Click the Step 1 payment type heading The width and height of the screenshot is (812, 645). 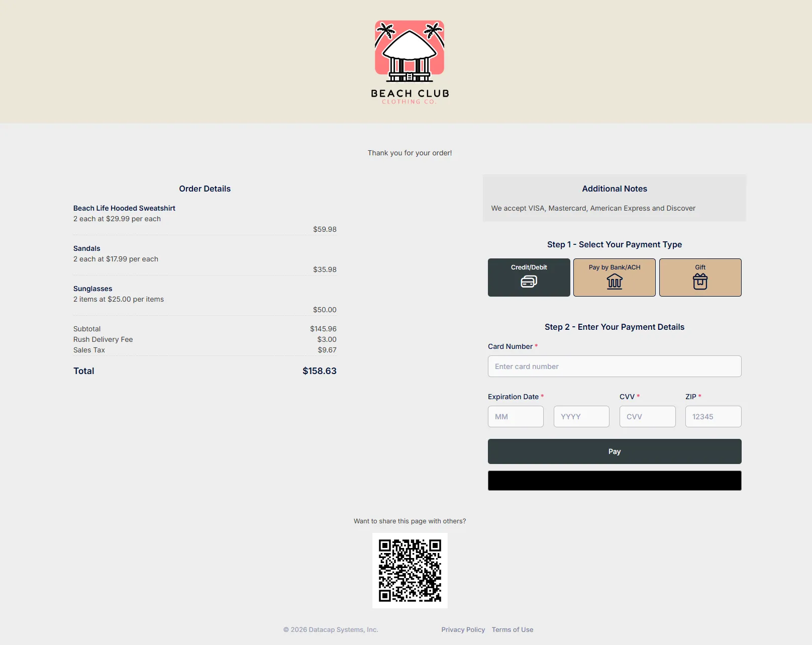pos(615,244)
